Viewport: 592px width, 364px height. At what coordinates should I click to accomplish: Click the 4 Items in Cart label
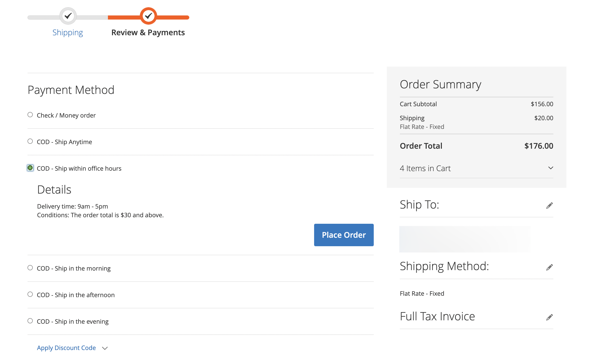point(425,168)
